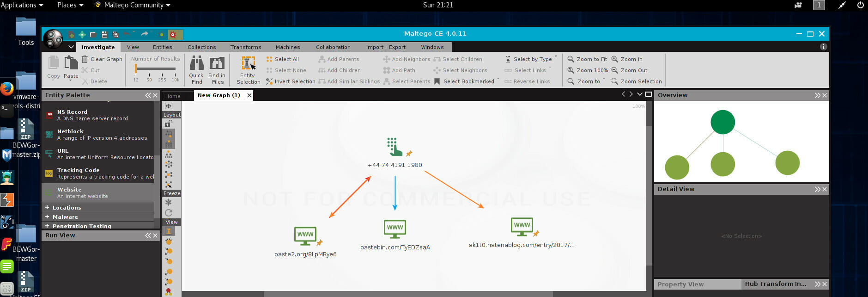Click the Overview panel graph thumbnail

741,142
